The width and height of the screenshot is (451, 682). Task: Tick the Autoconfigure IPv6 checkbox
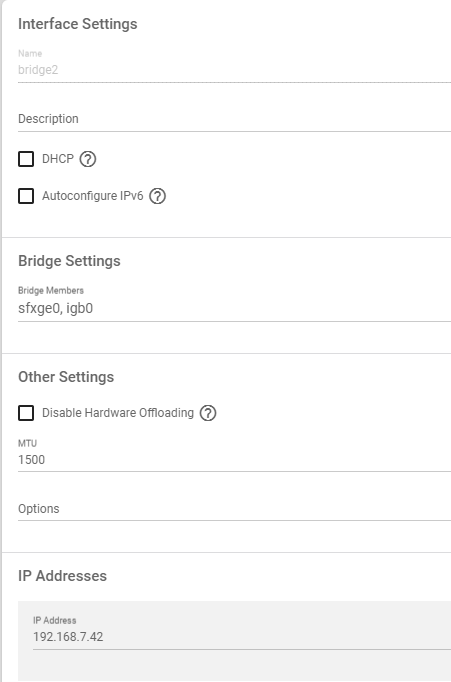26,196
